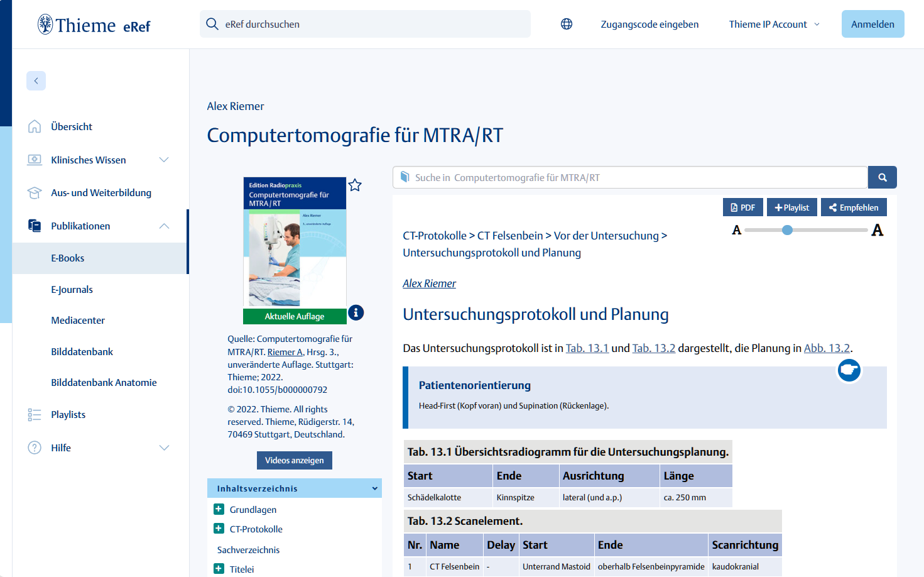Click the Aktuelle Auflage green label
Screen dimensions: 924x577
[295, 316]
